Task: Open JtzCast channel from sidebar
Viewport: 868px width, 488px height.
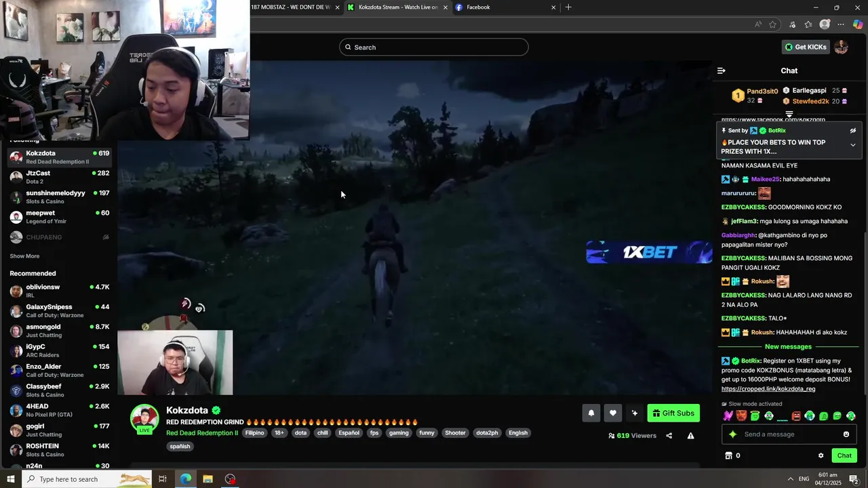Action: [x=59, y=177]
